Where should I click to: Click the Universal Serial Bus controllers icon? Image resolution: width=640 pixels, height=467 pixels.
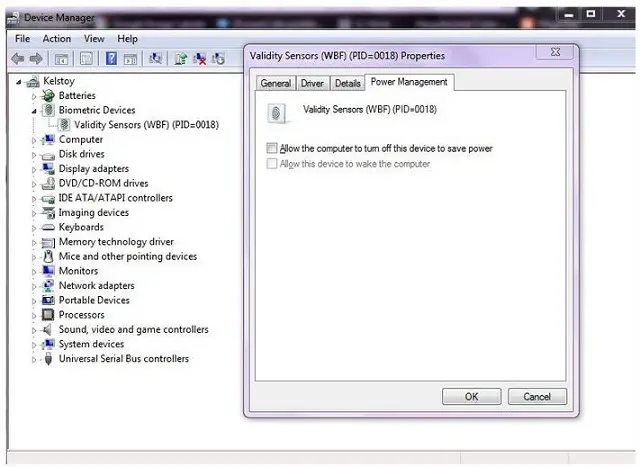(48, 358)
